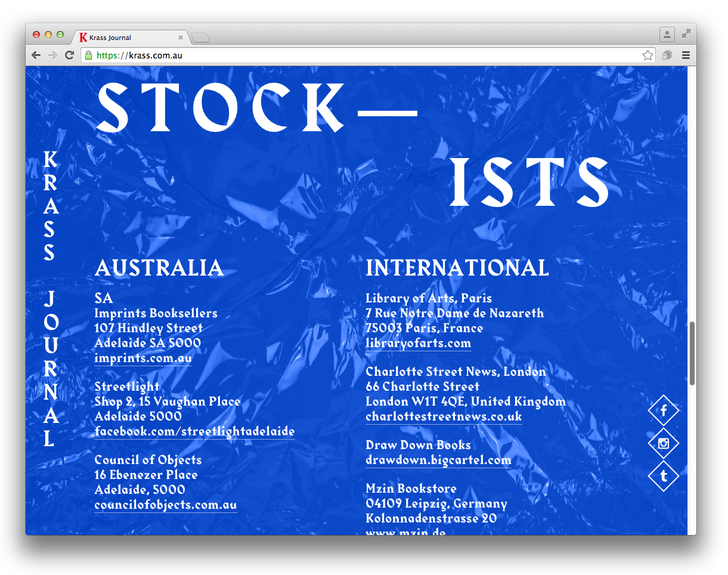This screenshot has width=728, height=575.
Task: Click the green SSL padlock icon
Action: [x=88, y=55]
